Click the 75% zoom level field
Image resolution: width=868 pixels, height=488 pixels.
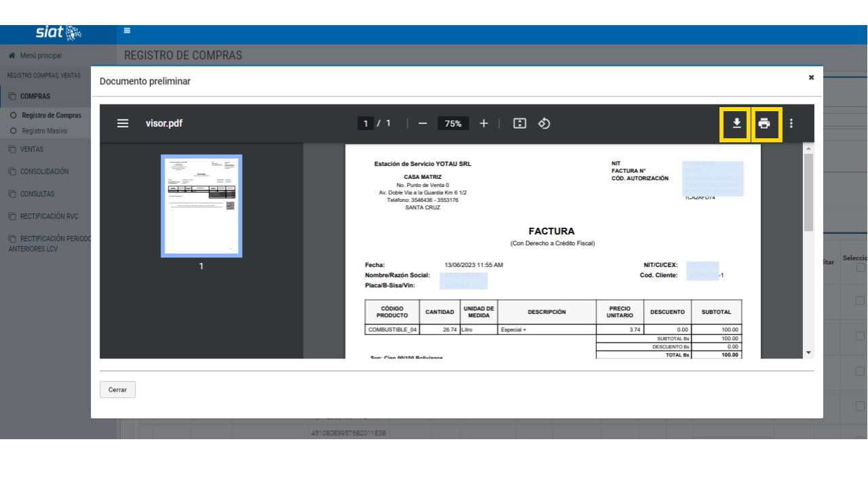pyautogui.click(x=453, y=123)
